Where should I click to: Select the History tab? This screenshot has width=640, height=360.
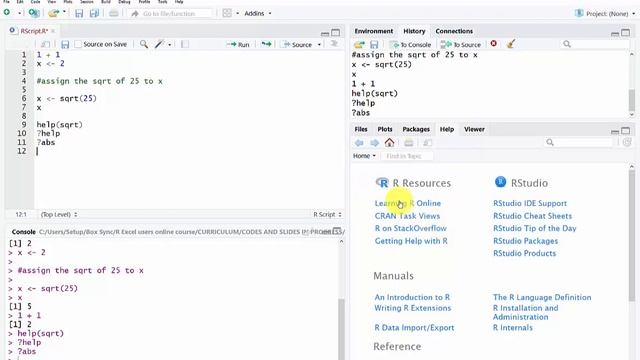(414, 31)
